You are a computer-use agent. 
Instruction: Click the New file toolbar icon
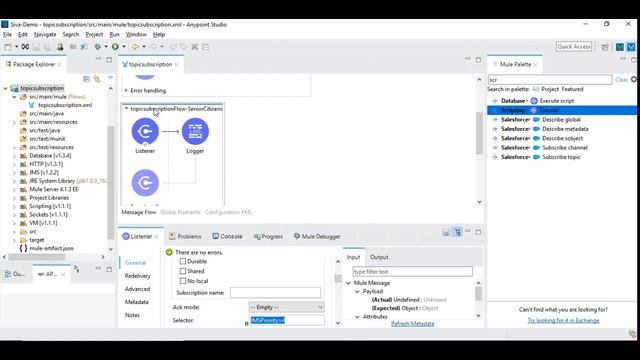[x=8, y=47]
